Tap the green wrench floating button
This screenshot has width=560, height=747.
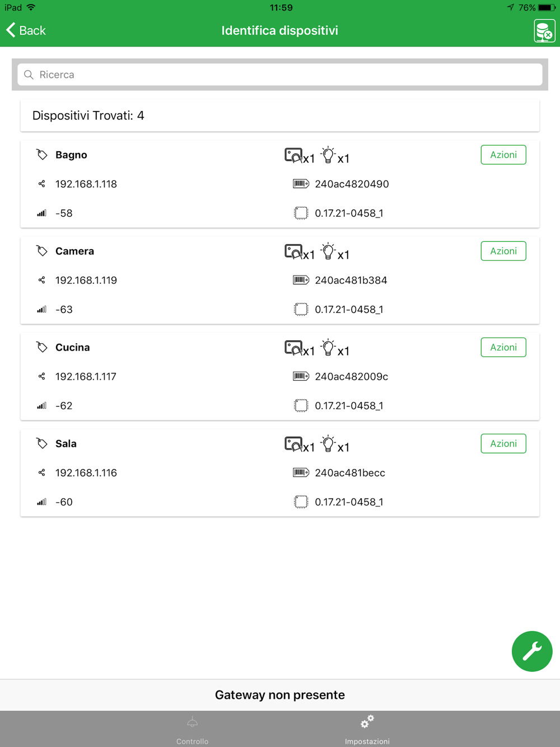pos(532,651)
